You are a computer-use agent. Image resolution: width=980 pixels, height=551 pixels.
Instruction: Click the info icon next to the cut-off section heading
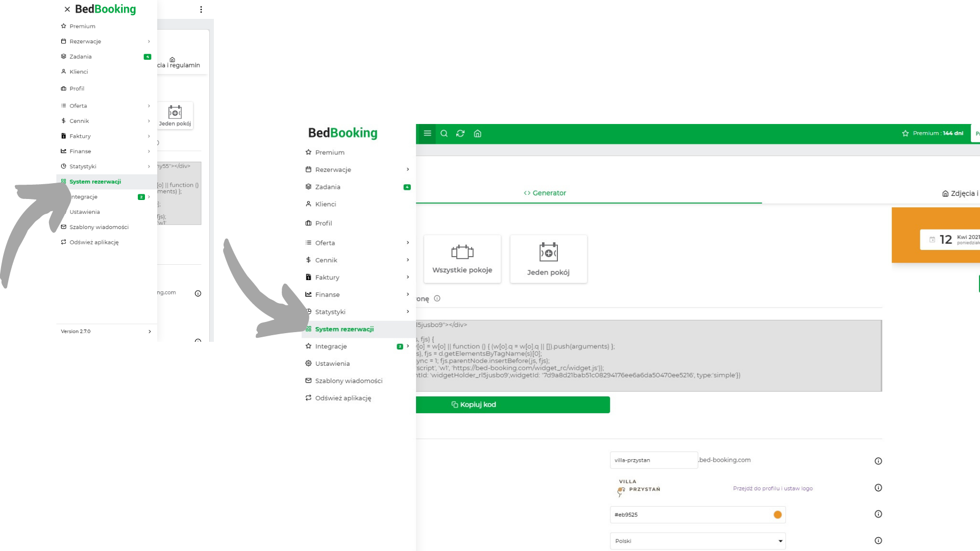coord(437,298)
